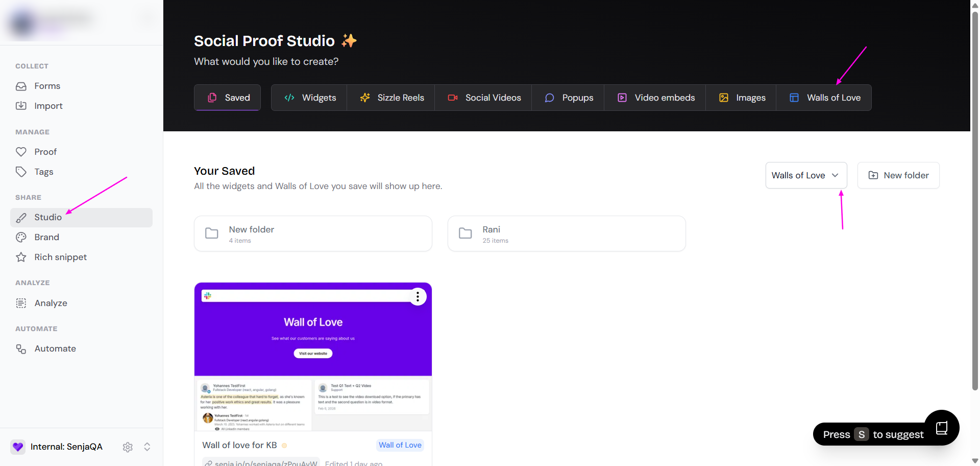Click the Tags label icon in sidebar

[21, 172]
